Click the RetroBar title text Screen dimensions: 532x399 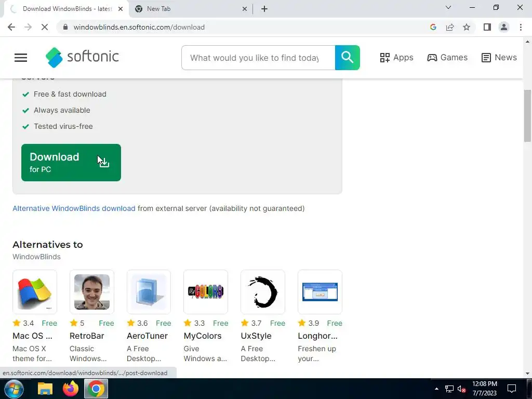pos(87,336)
